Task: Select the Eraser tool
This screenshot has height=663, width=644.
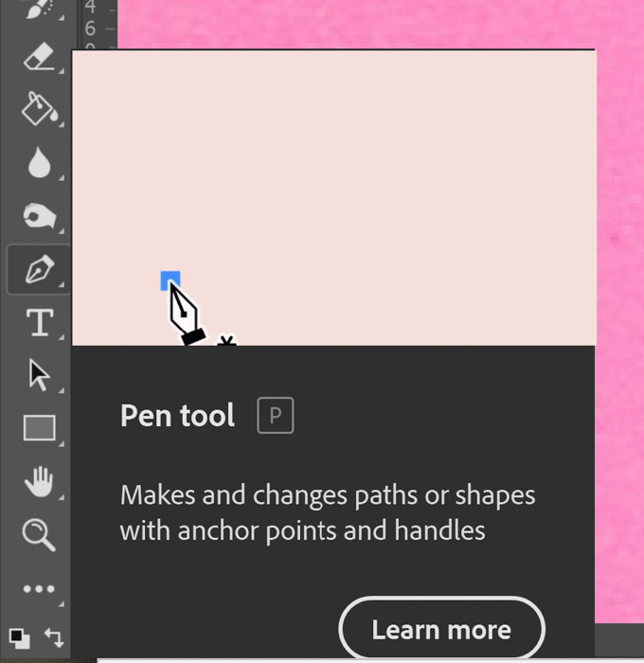Action: click(39, 57)
